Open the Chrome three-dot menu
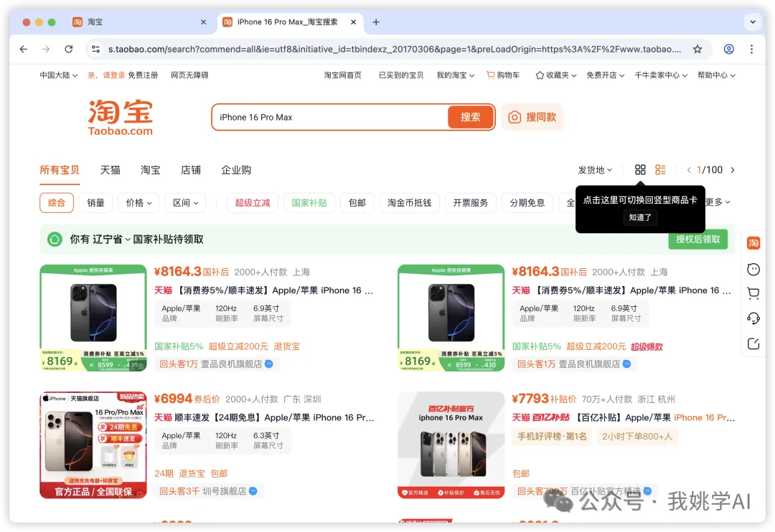The height and width of the screenshot is (532, 775). (x=751, y=49)
